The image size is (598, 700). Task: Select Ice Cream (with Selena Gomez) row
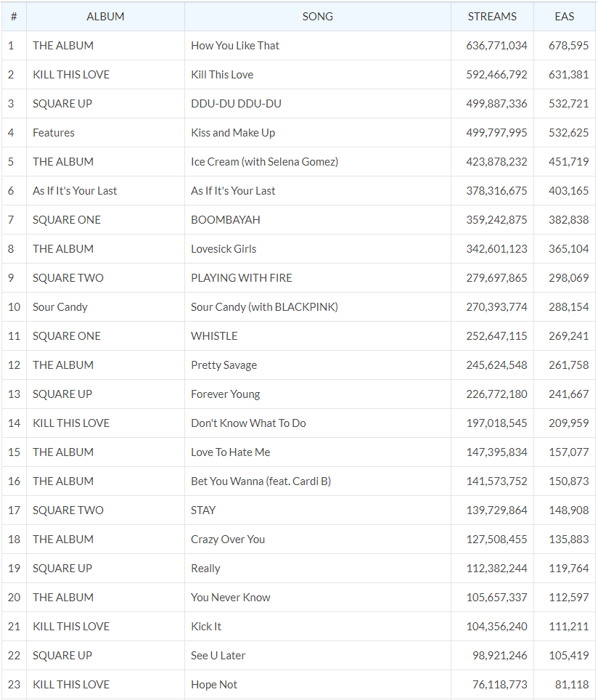(264, 161)
